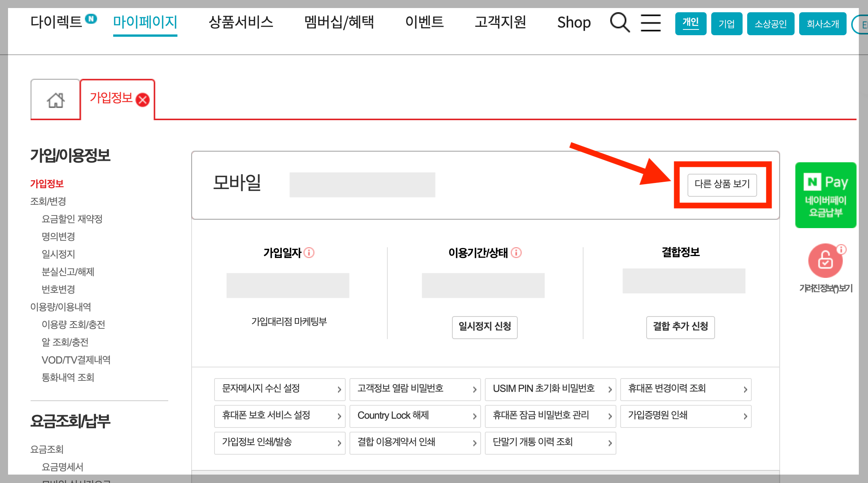
Task: Click info icon next to 가입일자
Action: coord(309,253)
